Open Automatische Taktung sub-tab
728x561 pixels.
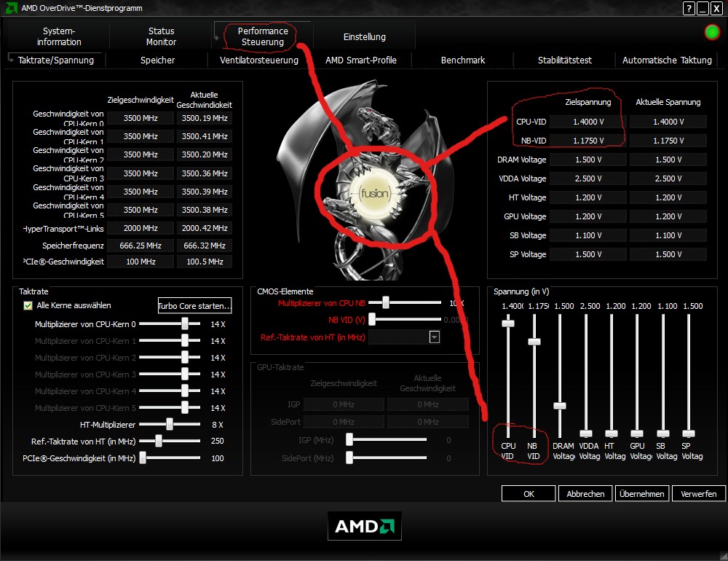667,60
